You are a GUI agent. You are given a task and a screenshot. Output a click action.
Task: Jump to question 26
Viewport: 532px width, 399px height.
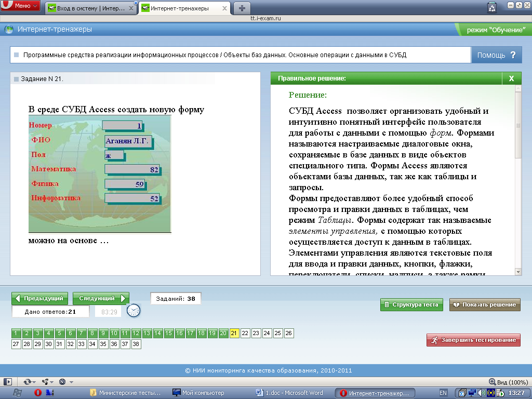(288, 333)
